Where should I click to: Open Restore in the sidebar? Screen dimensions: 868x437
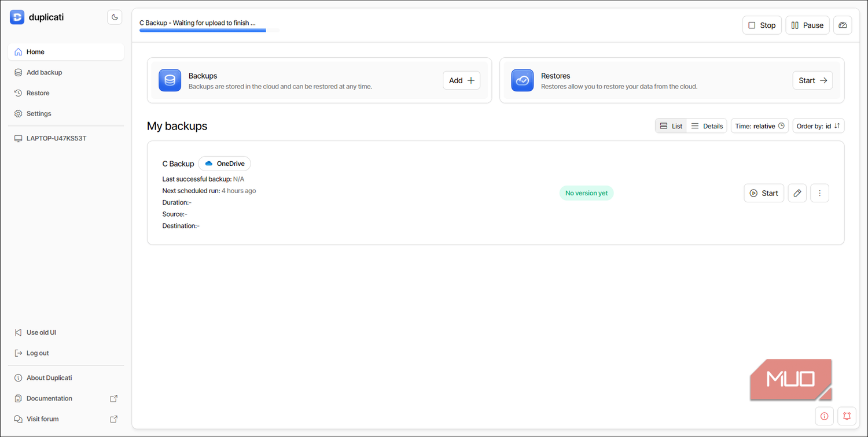(x=66, y=93)
